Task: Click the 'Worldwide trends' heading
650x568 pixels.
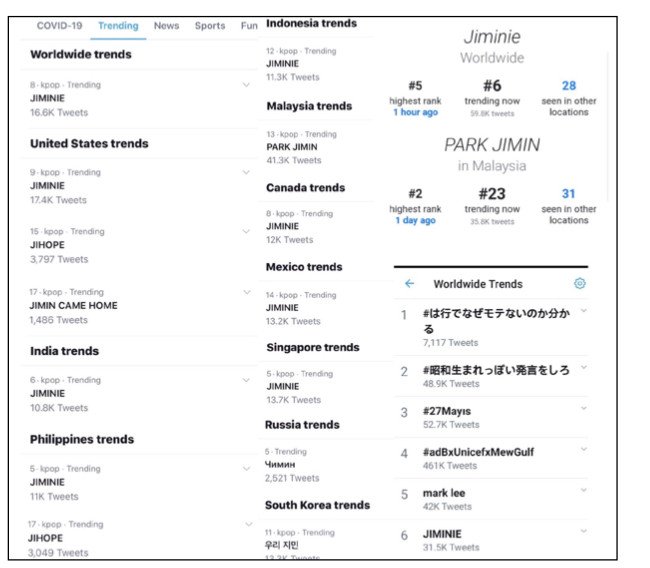Action: coord(81,54)
